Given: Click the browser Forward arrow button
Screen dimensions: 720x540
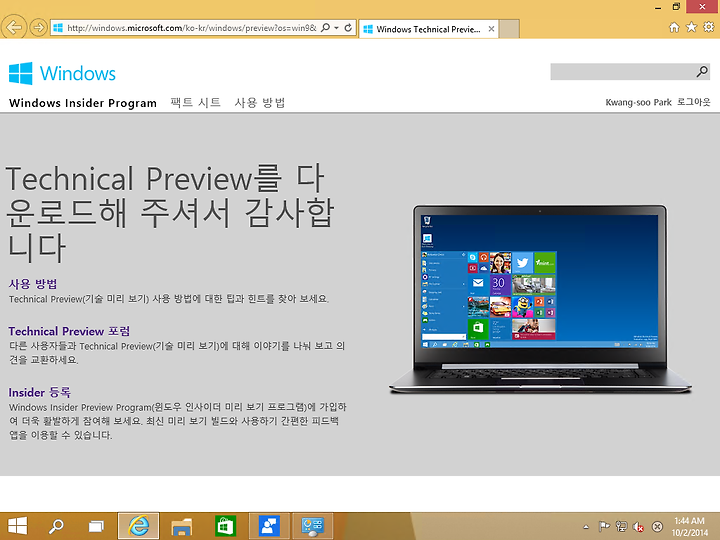Looking at the screenshot, I should [39, 28].
